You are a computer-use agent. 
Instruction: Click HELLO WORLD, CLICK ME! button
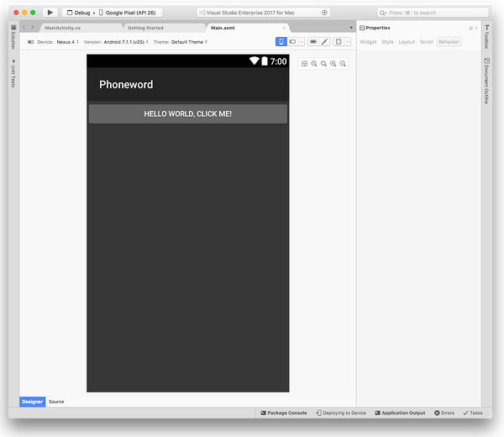187,114
